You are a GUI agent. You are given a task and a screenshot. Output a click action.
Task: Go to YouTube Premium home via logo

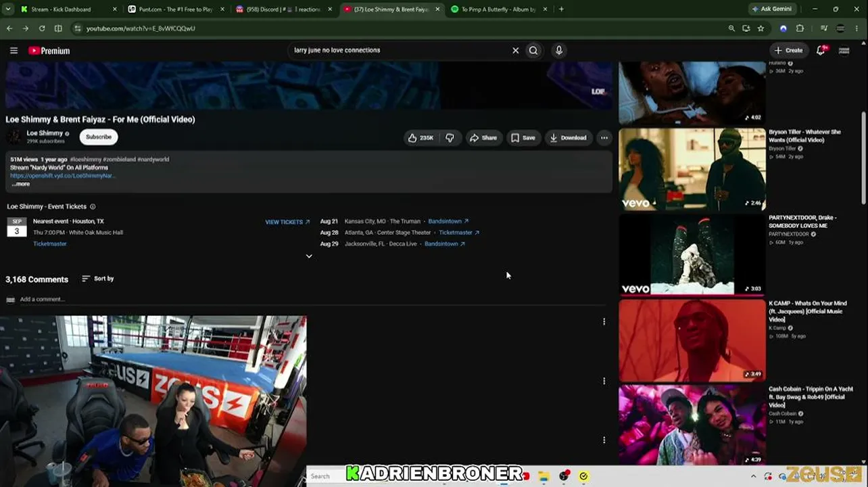49,51
